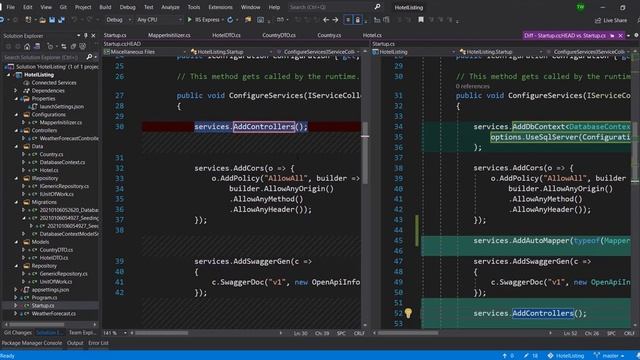Open the Git Changes panel tab

pos(18,333)
